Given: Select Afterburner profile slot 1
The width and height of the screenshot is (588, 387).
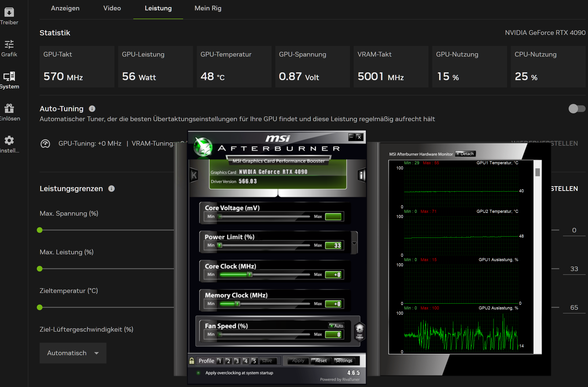Looking at the screenshot, I should tap(219, 361).
